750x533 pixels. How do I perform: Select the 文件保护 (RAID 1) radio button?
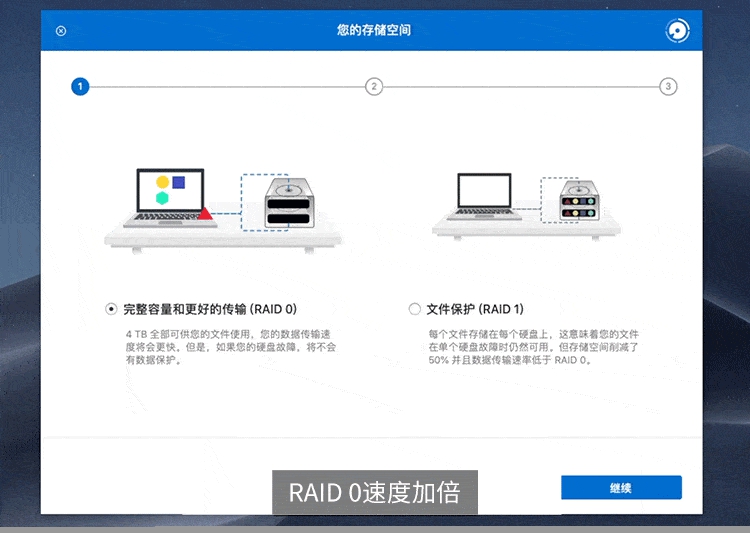point(415,309)
